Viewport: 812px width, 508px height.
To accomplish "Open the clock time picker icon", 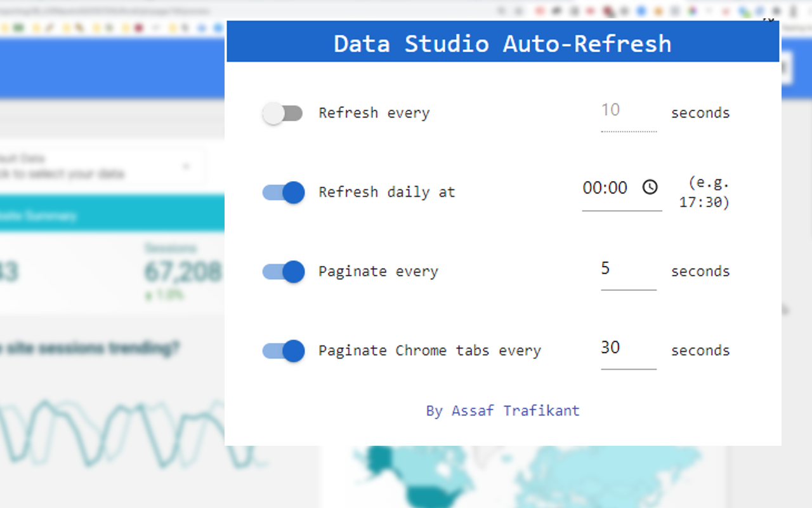I will [x=650, y=187].
